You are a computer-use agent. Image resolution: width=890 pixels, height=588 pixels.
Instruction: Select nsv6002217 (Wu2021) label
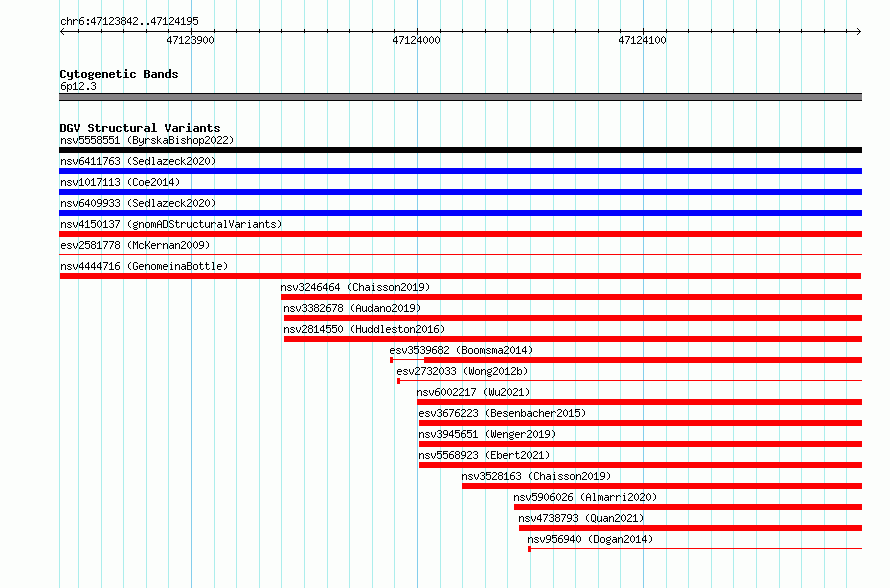tap(473, 392)
